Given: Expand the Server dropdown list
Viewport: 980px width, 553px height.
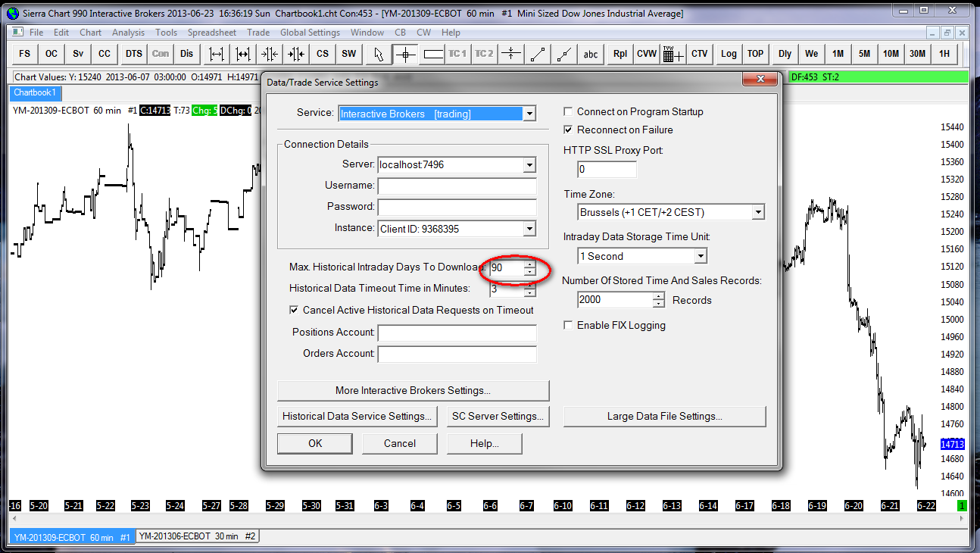Looking at the screenshot, I should (x=529, y=165).
